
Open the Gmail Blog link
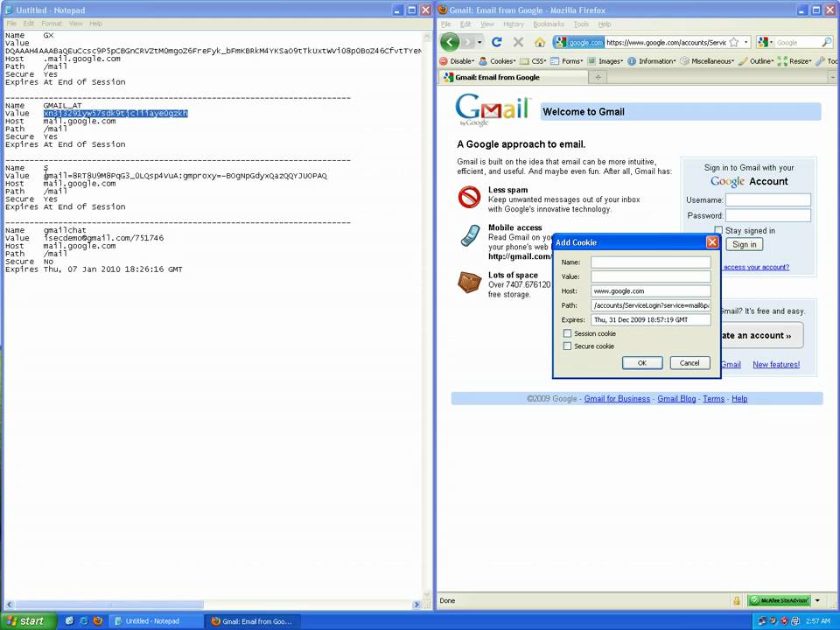pyautogui.click(x=676, y=399)
